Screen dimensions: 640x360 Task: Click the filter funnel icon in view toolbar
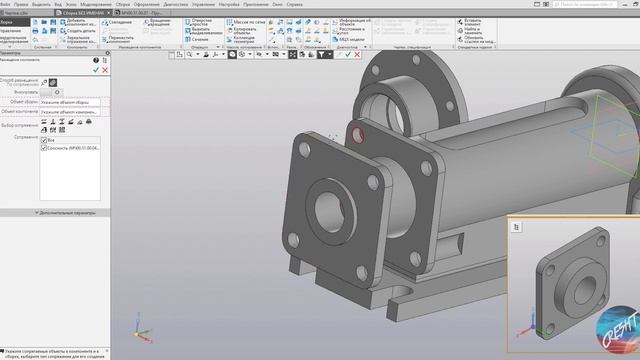pos(322,54)
